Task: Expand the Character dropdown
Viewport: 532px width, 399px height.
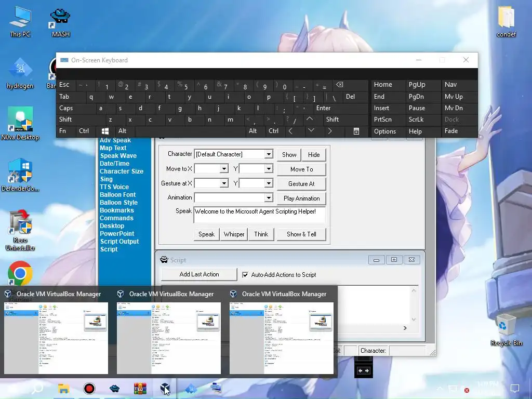Action: [269, 154]
